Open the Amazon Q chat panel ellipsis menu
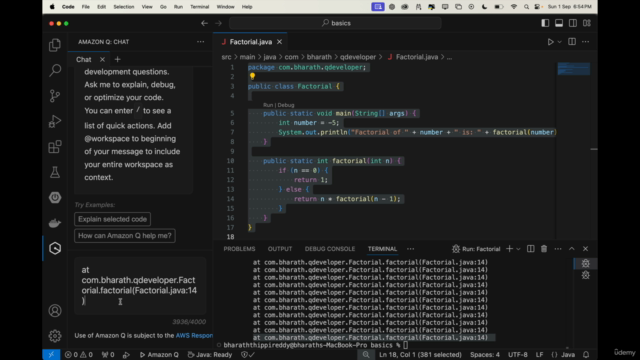The width and height of the screenshot is (640, 360). coord(200,42)
